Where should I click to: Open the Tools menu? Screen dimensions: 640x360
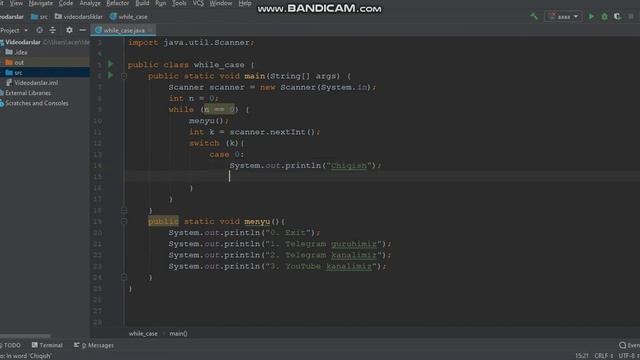[179, 3]
